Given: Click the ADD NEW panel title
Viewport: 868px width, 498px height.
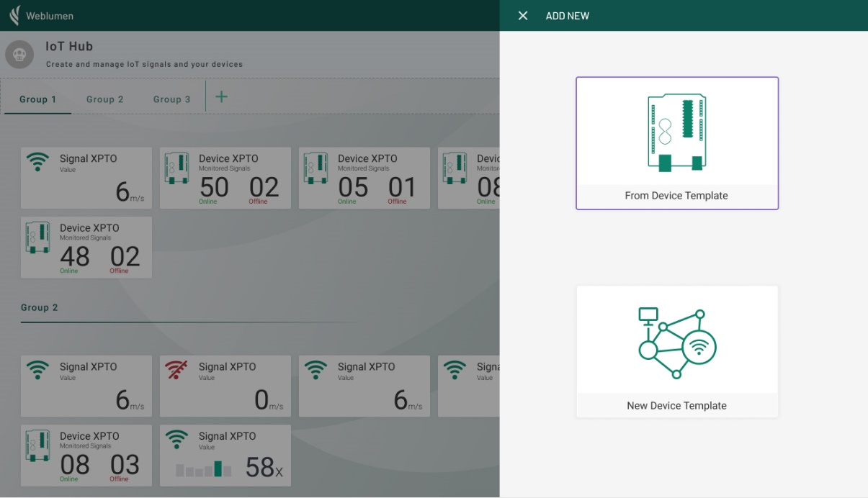Looking at the screenshot, I should (x=568, y=16).
